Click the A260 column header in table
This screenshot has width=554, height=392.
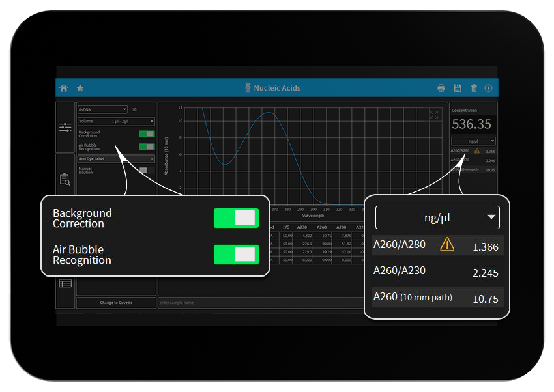(321, 227)
